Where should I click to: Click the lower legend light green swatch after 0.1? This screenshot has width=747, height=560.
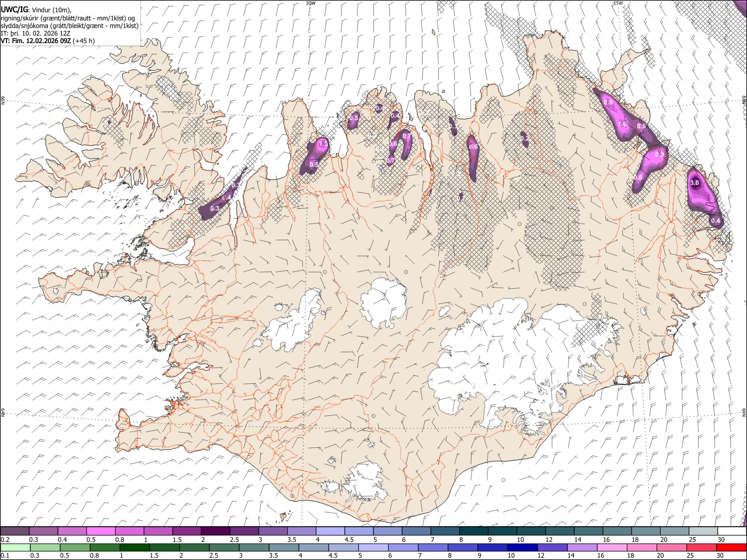click(x=15, y=548)
